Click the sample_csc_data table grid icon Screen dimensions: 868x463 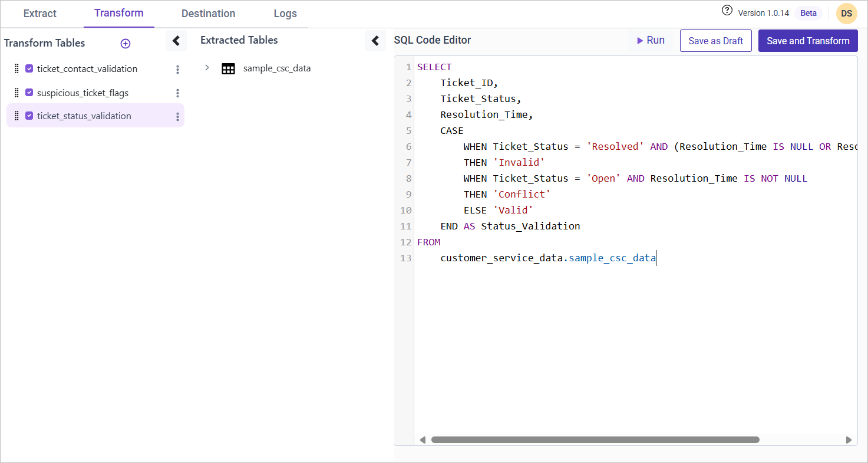228,68
